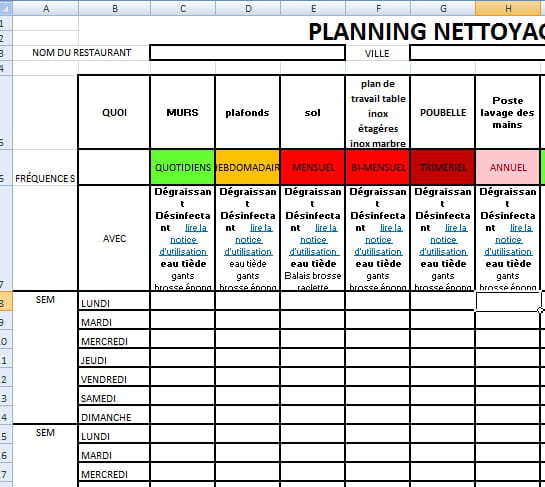Click empty POUBELLE cell on DIMANCHE row
This screenshot has width=545, height=487.
point(443,415)
